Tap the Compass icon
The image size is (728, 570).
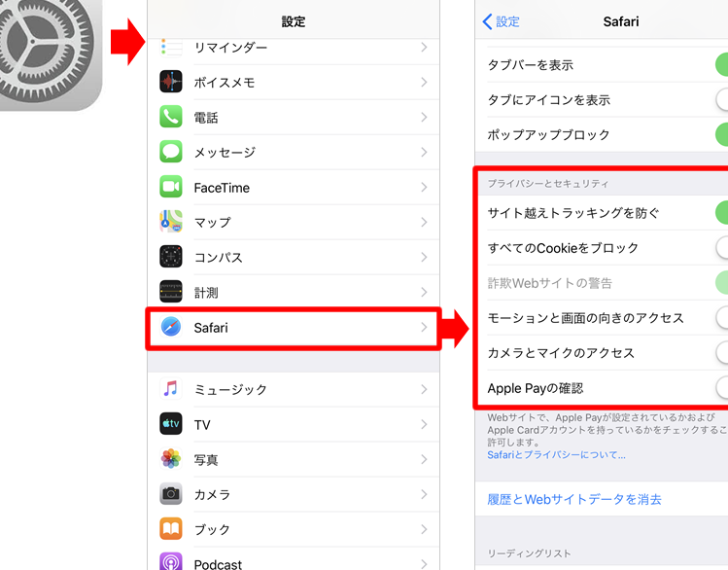tap(171, 257)
